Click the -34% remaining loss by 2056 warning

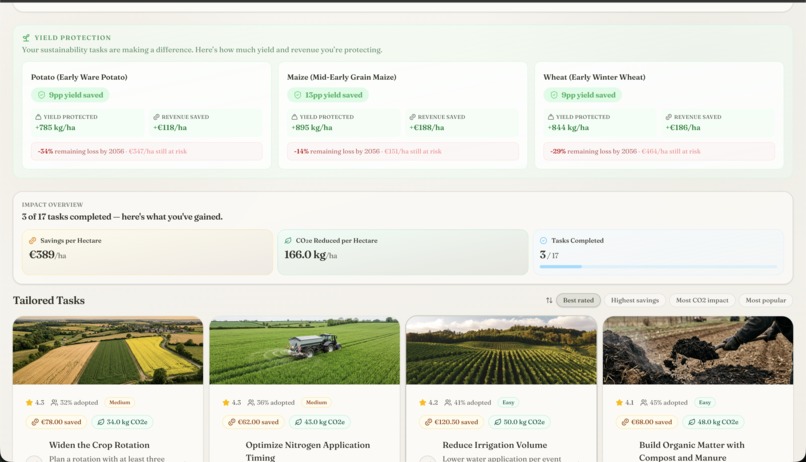[x=146, y=152]
